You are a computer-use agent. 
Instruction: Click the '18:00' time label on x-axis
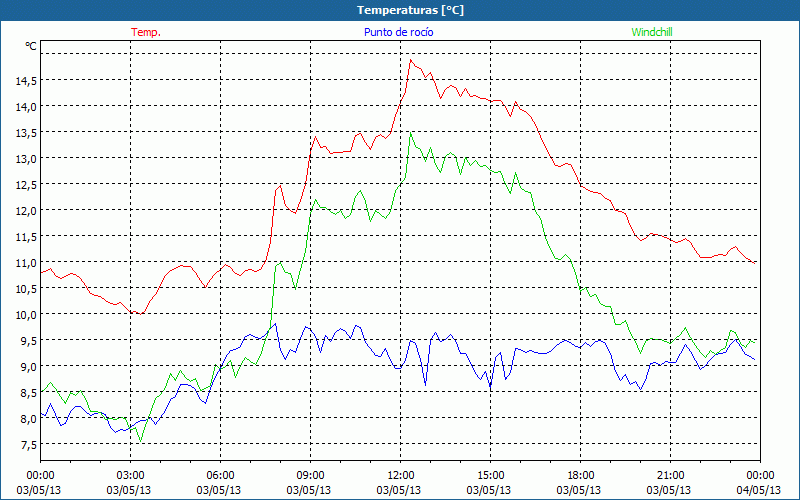[x=580, y=475]
